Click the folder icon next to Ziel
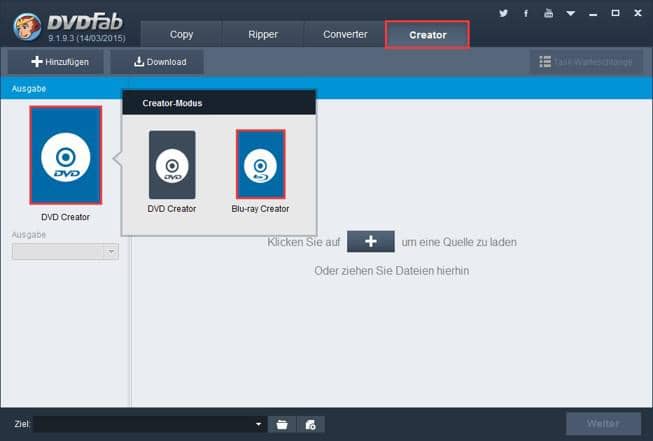Screen dimensions: 653x441 282,424
